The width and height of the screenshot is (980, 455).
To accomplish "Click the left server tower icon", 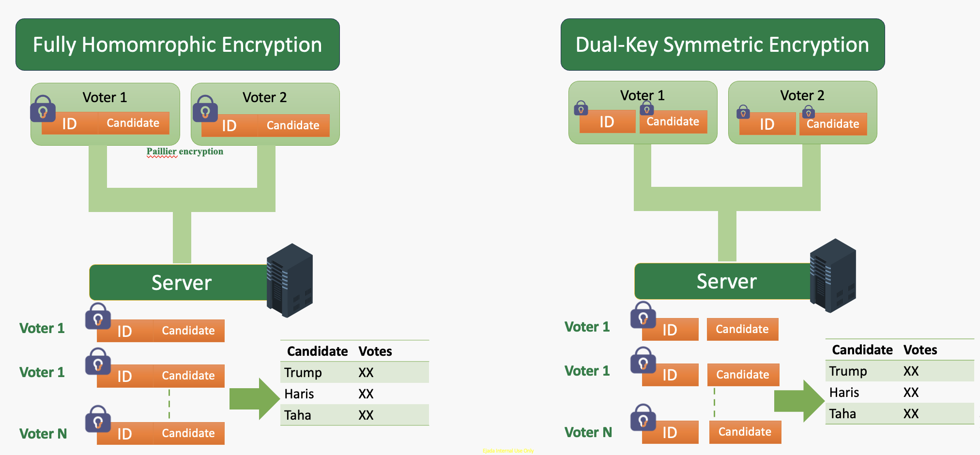I will coord(290,280).
